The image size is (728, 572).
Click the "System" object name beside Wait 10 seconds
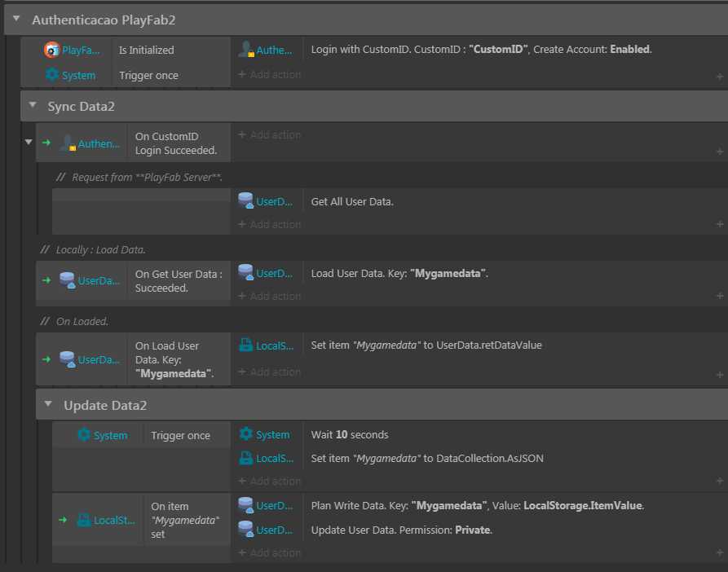[273, 434]
